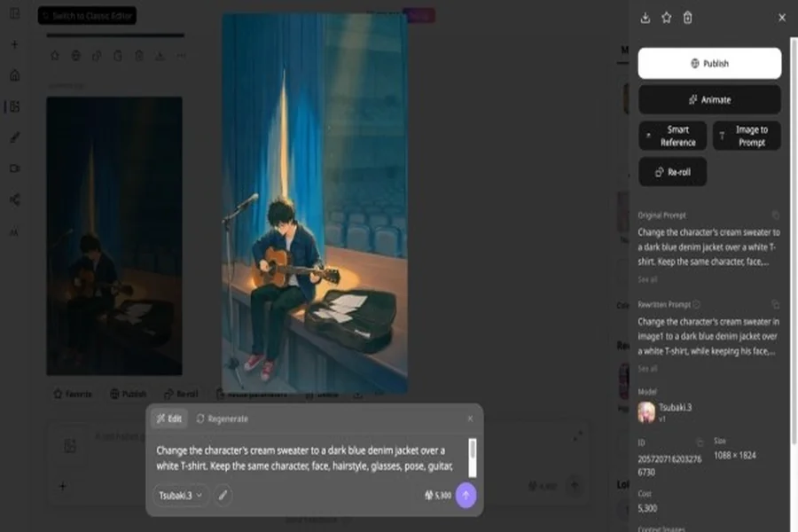Submit the edit with the purple arrow
The width and height of the screenshot is (798, 532).
tap(465, 496)
